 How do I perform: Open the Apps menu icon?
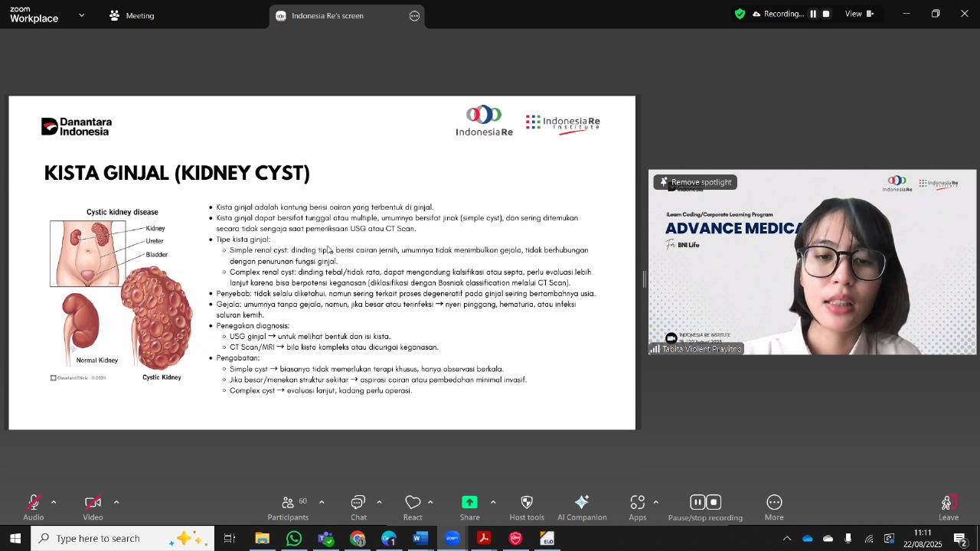pyautogui.click(x=637, y=504)
